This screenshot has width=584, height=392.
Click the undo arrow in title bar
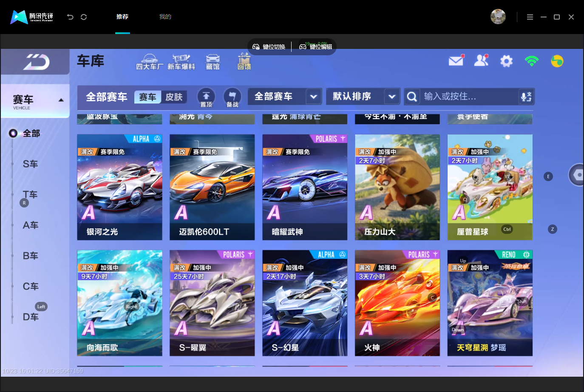tap(70, 17)
